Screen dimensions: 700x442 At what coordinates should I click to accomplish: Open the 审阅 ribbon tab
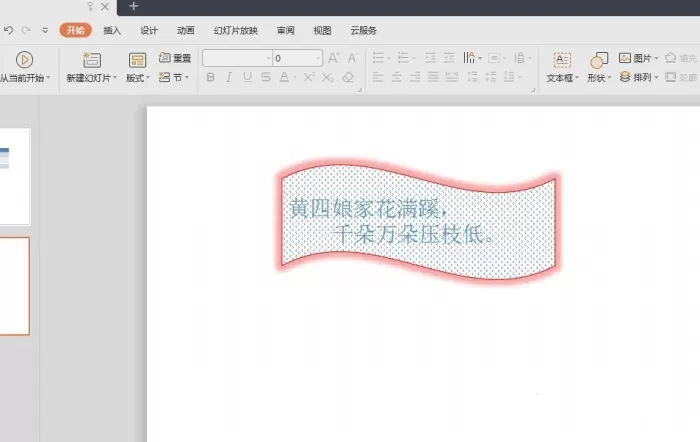[x=286, y=30]
